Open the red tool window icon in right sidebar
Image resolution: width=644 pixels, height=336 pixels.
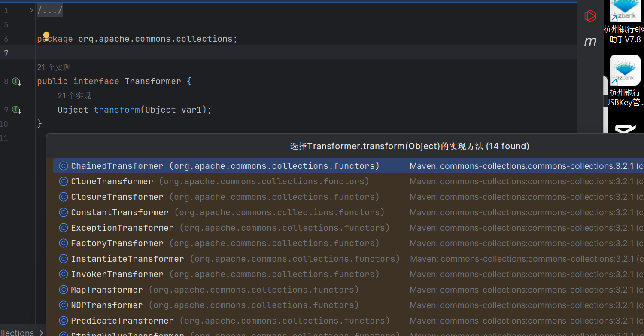click(x=590, y=16)
